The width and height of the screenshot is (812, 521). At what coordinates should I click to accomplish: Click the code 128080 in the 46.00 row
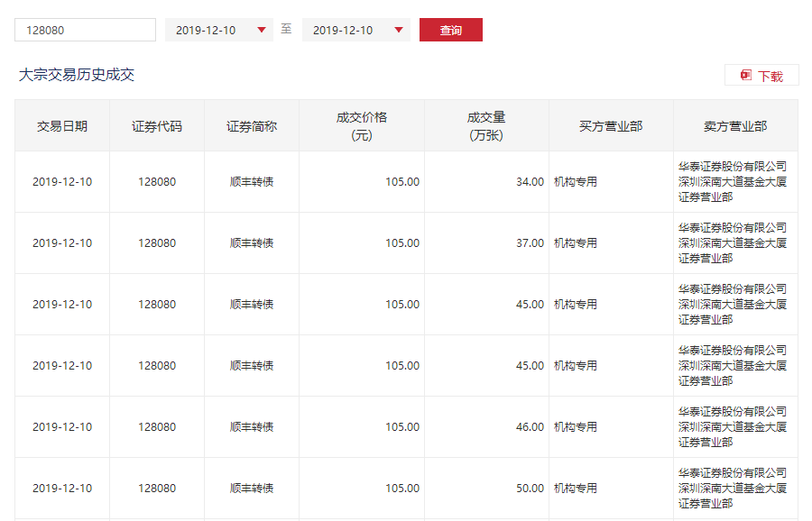coord(157,427)
